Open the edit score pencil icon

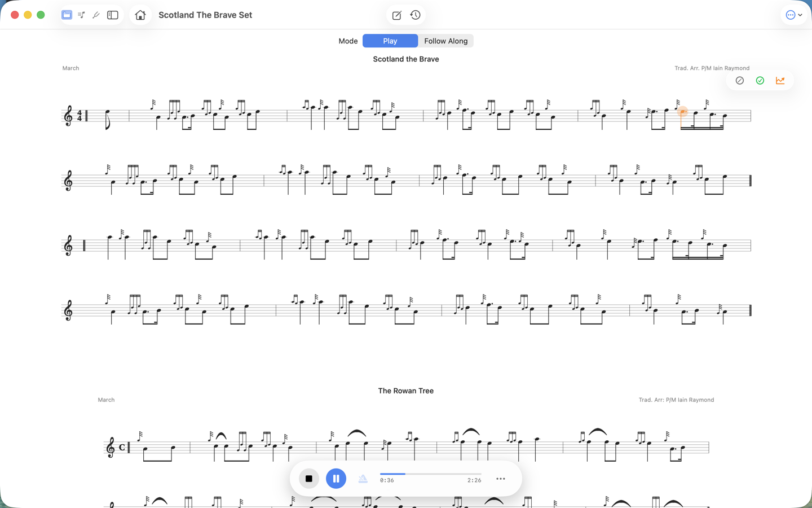(x=396, y=15)
